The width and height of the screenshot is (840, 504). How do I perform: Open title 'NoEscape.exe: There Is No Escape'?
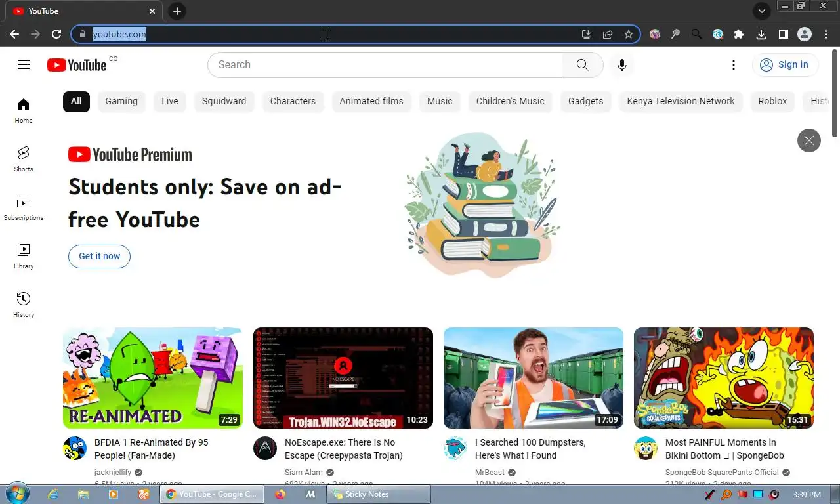[344, 449]
